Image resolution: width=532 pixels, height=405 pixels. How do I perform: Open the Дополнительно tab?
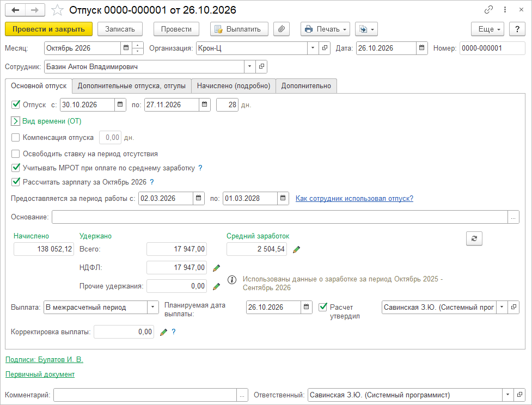click(306, 86)
